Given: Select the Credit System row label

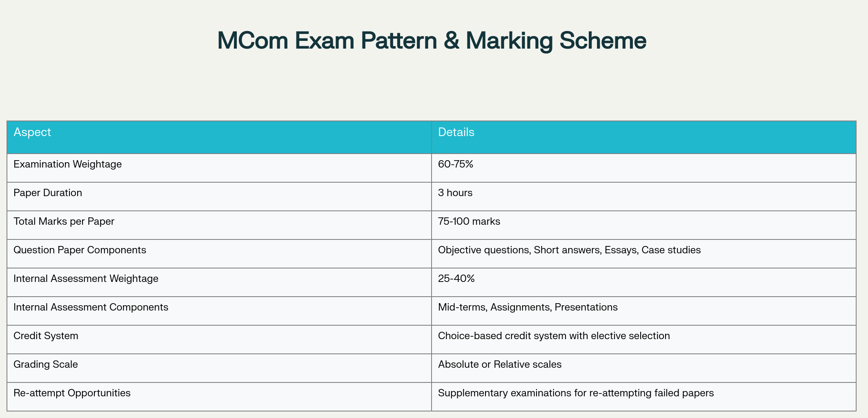Looking at the screenshot, I should (x=46, y=336).
